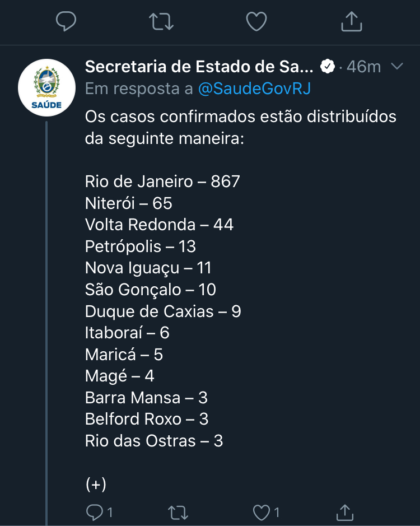Tap the like count 1 on the lower tweet

pos(277,513)
